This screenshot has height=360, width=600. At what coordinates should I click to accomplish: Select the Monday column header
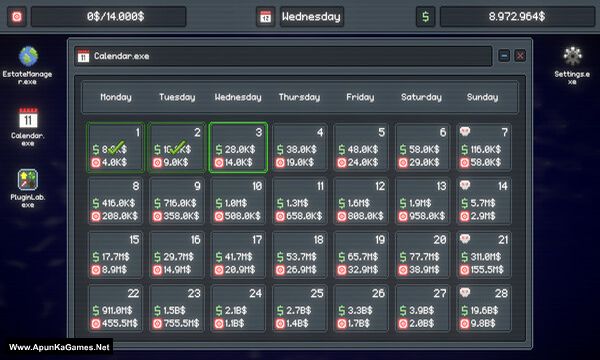(116, 97)
